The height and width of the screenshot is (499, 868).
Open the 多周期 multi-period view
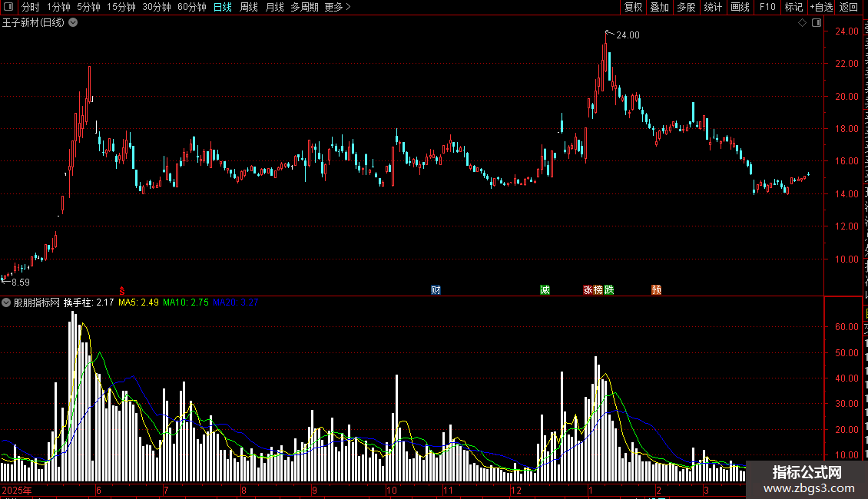304,7
